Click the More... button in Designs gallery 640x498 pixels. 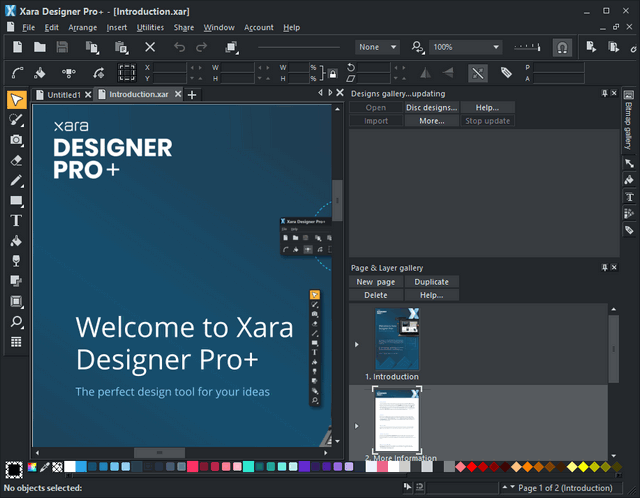[x=431, y=121]
